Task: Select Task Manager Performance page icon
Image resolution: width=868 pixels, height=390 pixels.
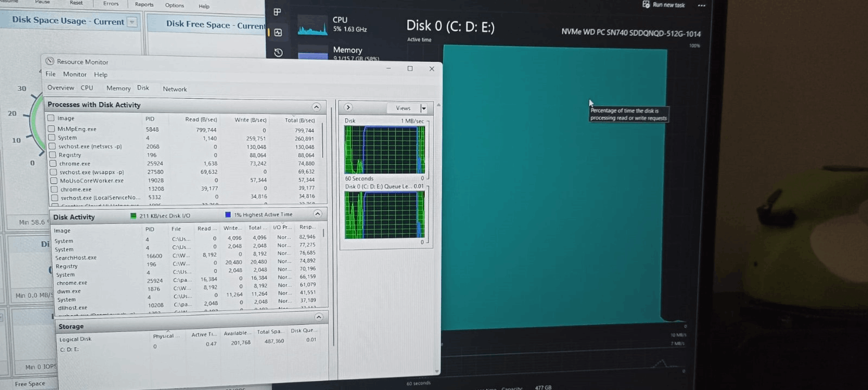Action: coord(278,33)
